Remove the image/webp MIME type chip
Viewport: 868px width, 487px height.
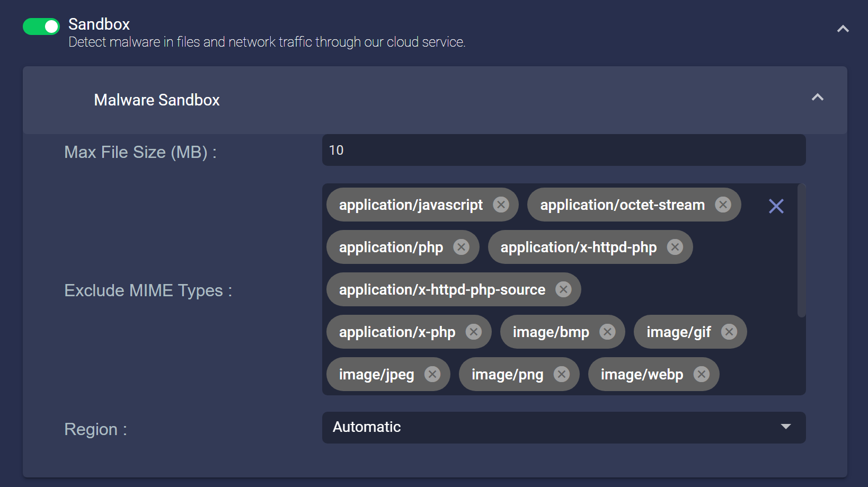tap(701, 374)
